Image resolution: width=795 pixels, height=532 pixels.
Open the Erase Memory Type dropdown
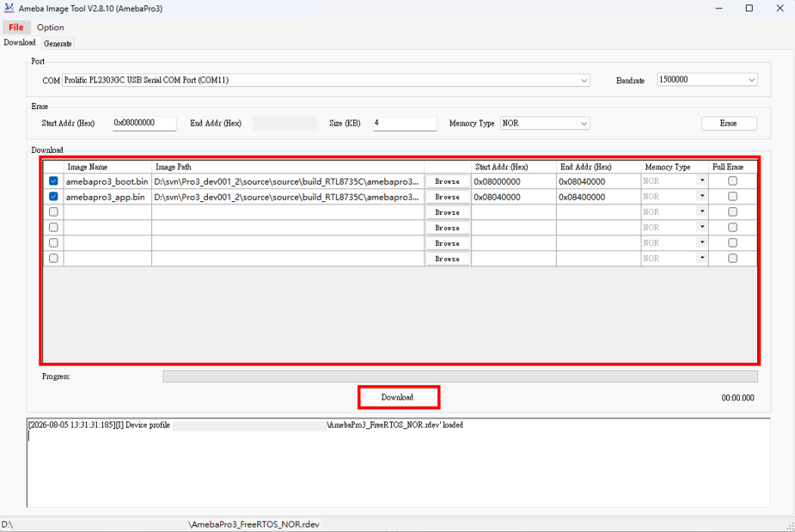coord(545,123)
